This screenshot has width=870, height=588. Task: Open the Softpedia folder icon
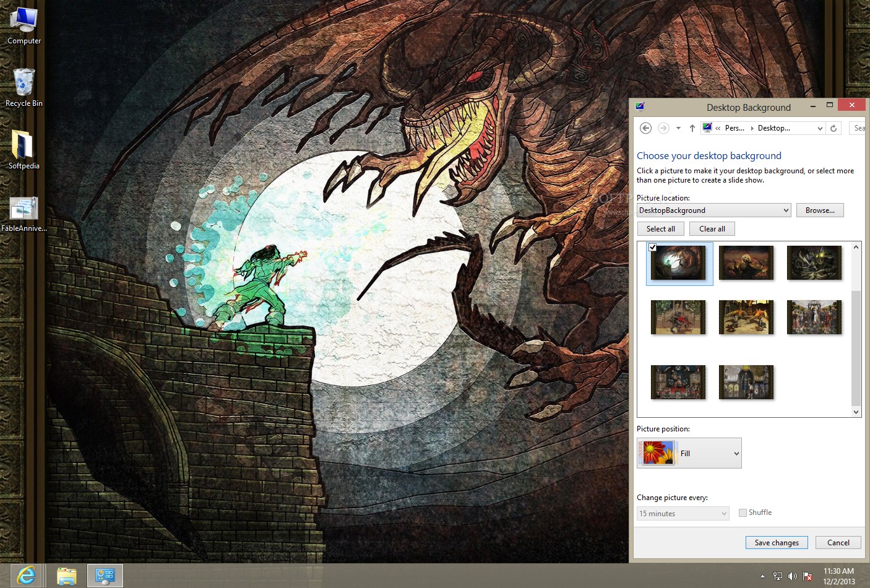coord(24,150)
